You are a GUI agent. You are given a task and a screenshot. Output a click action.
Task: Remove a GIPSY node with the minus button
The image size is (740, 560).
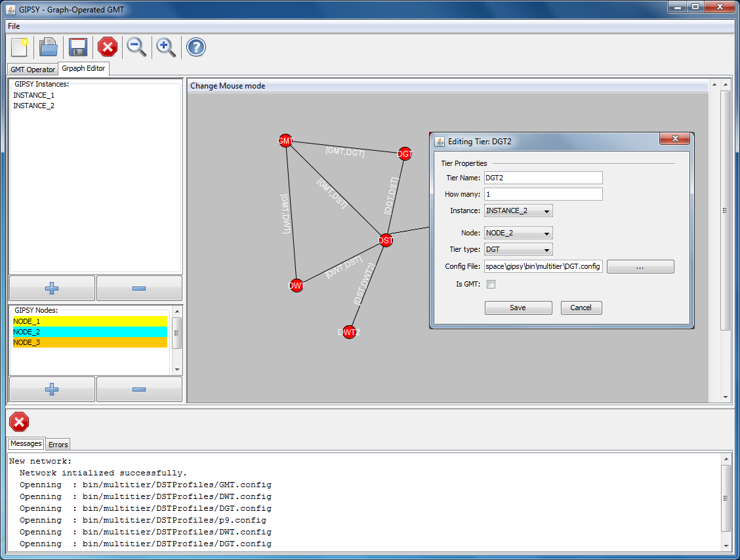pyautogui.click(x=139, y=389)
